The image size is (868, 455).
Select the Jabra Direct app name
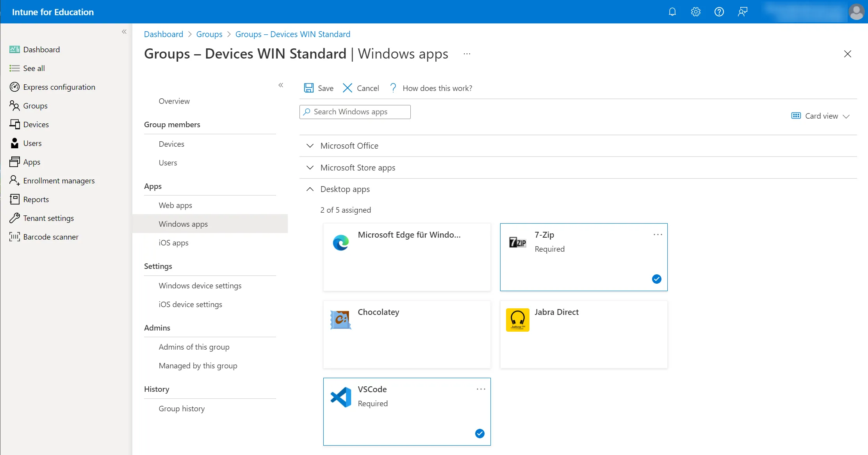pyautogui.click(x=556, y=312)
